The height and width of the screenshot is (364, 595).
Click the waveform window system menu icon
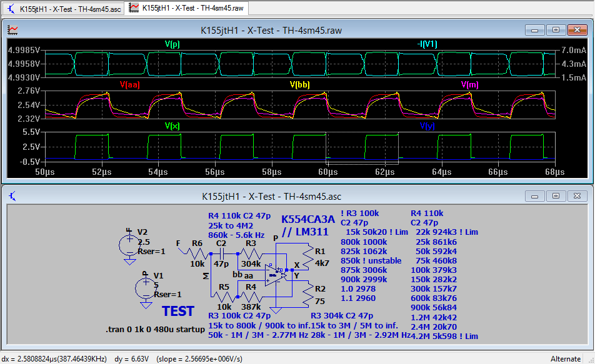(x=12, y=30)
